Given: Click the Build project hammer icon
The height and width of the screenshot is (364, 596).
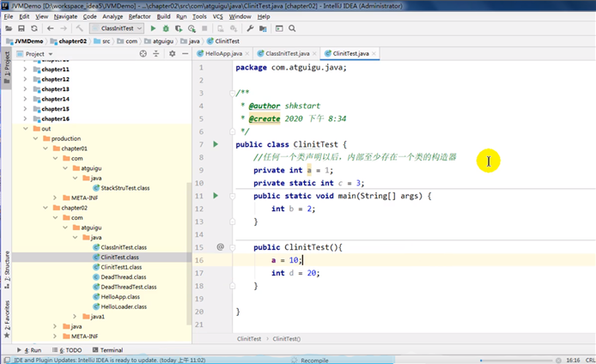Looking at the screenshot, I should (x=80, y=28).
